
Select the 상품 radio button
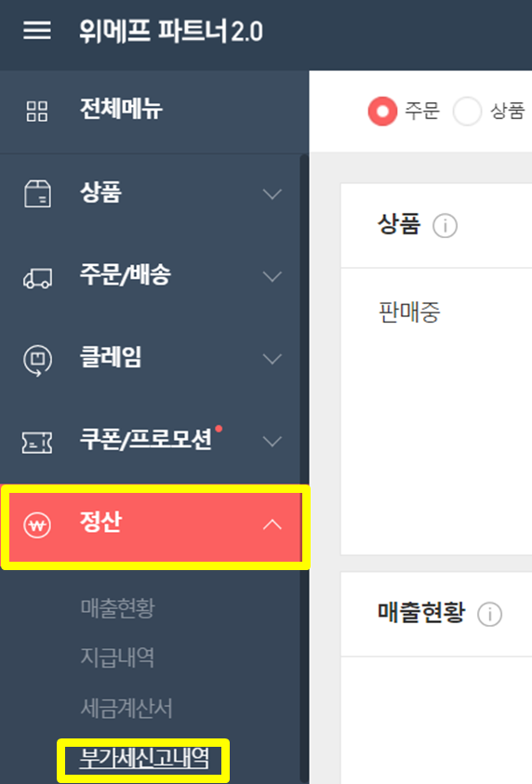point(467,111)
